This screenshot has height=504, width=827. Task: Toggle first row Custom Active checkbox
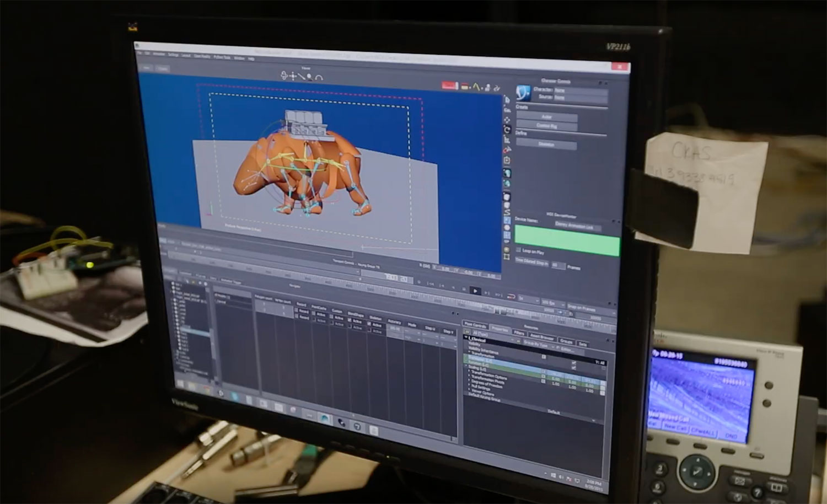pos(331,317)
